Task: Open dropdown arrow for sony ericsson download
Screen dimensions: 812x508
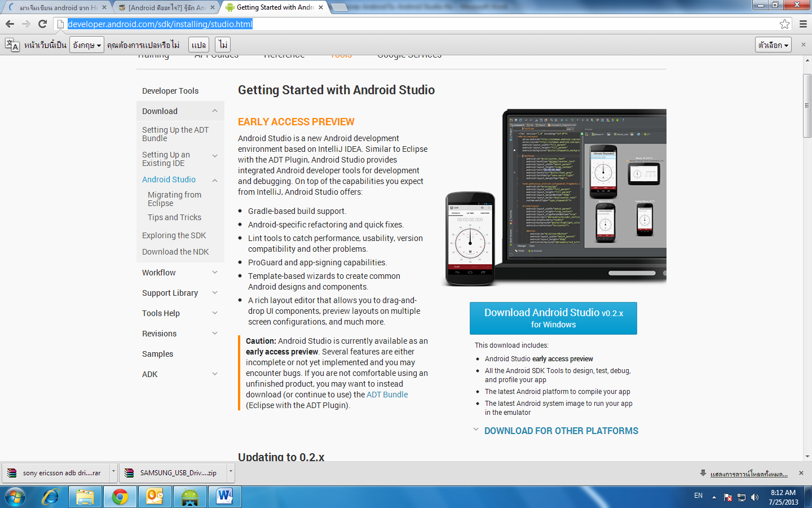Action: pyautogui.click(x=113, y=473)
